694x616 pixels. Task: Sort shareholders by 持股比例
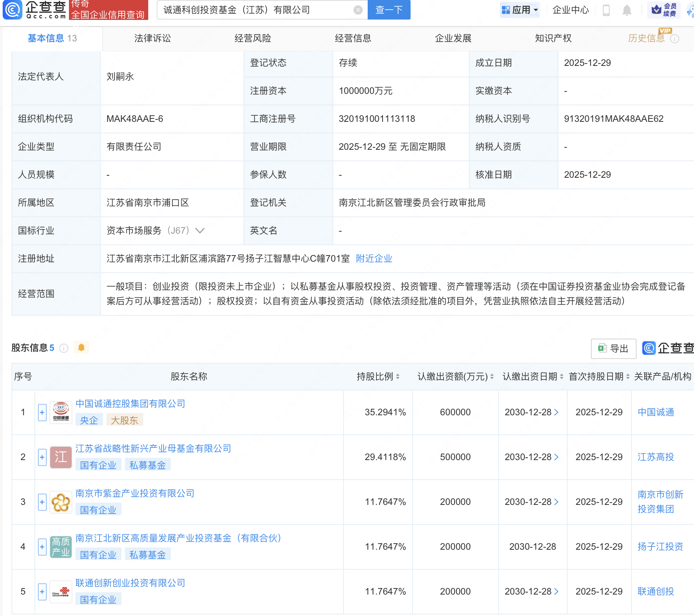click(398, 377)
